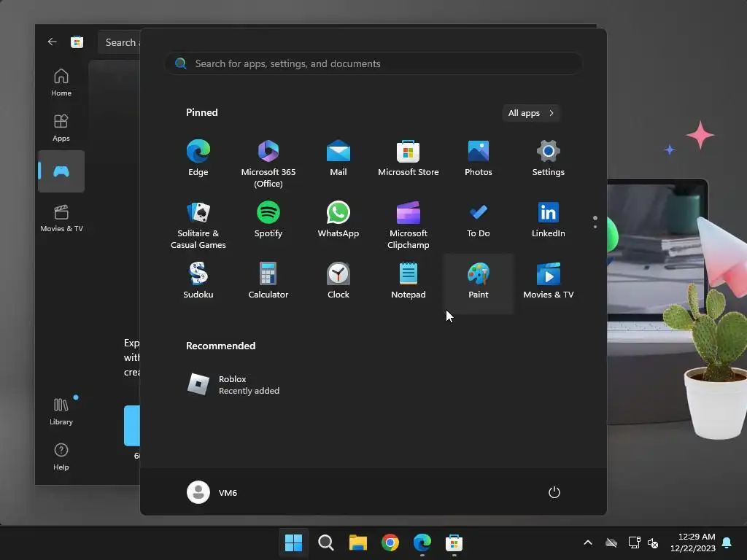Viewport: 747px width, 560px height.
Task: Go to next page of pinned apps
Action: tap(595, 227)
